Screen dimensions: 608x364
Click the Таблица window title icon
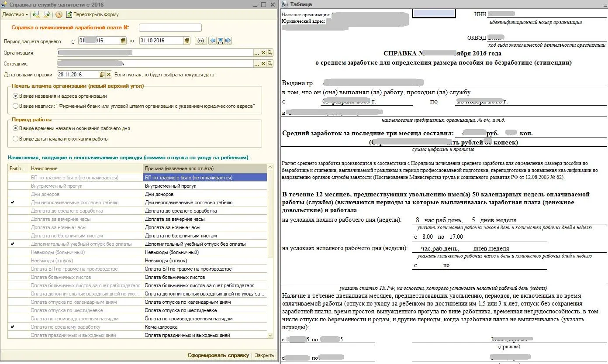point(284,4)
